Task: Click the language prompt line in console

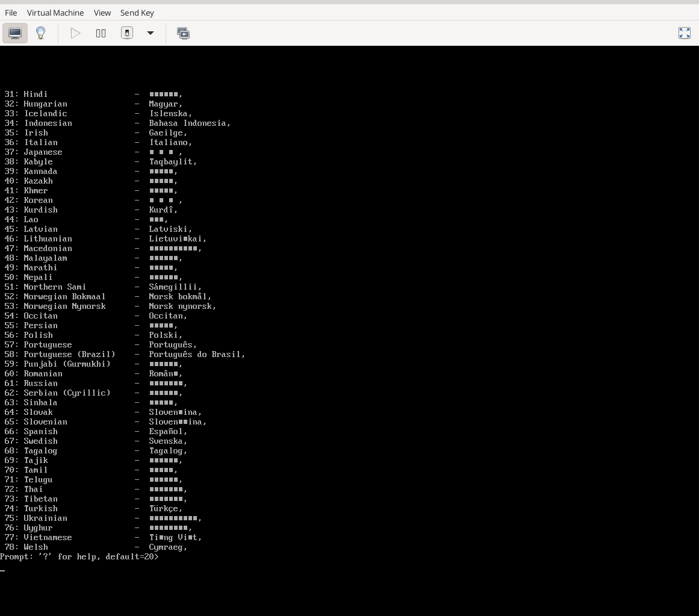Action: tap(79, 557)
